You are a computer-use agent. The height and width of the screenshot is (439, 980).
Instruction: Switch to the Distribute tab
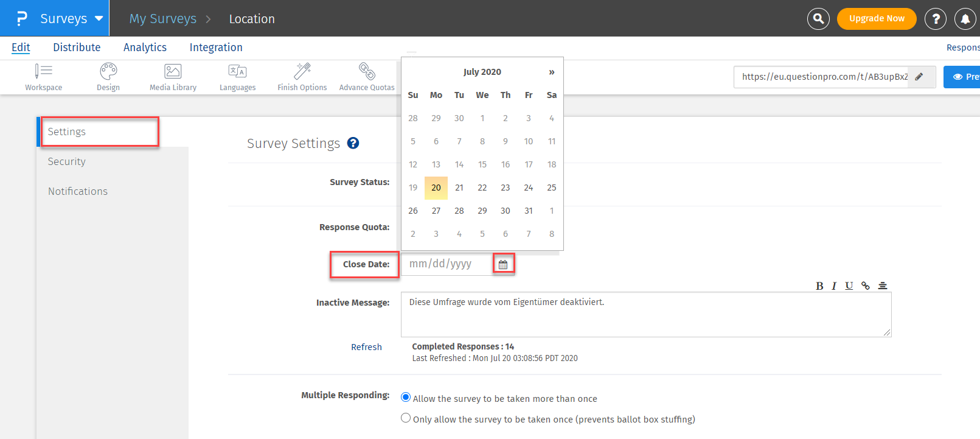pos(77,47)
